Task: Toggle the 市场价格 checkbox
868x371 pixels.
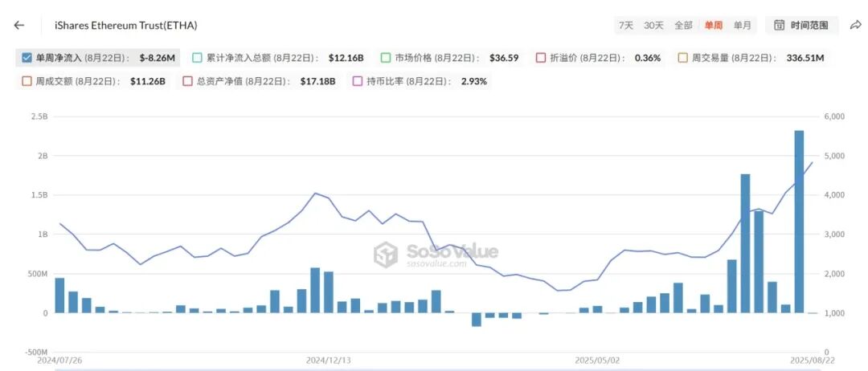Action: pyautogui.click(x=386, y=58)
